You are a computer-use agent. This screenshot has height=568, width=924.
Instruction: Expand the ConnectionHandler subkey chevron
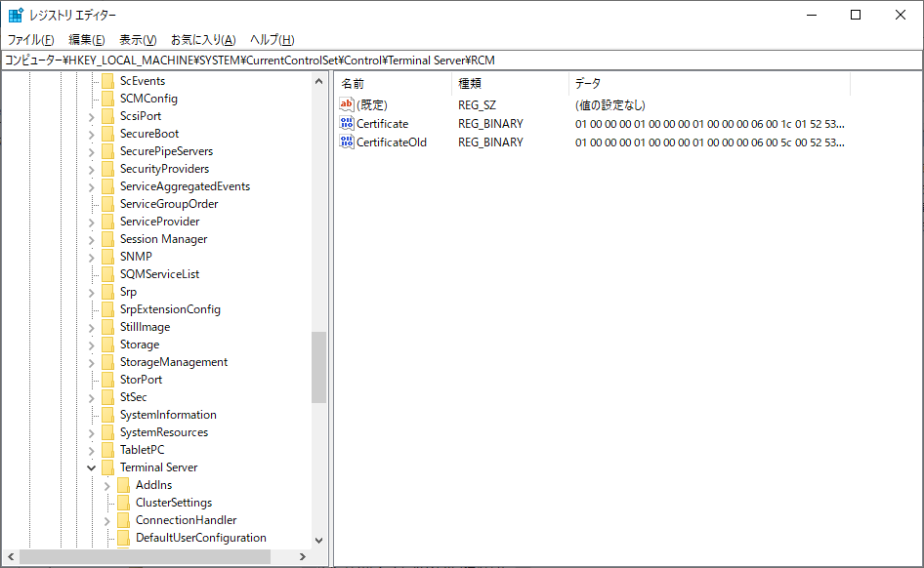106,521
